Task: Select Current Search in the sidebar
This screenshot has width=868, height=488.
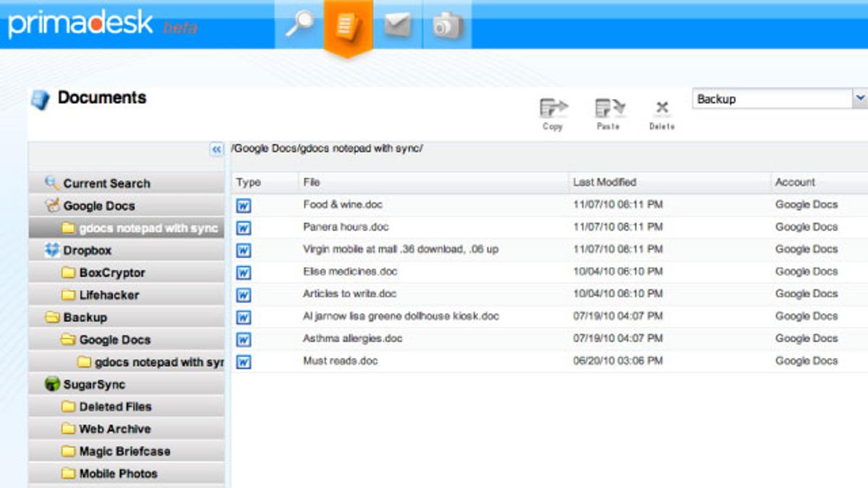Action: [106, 184]
